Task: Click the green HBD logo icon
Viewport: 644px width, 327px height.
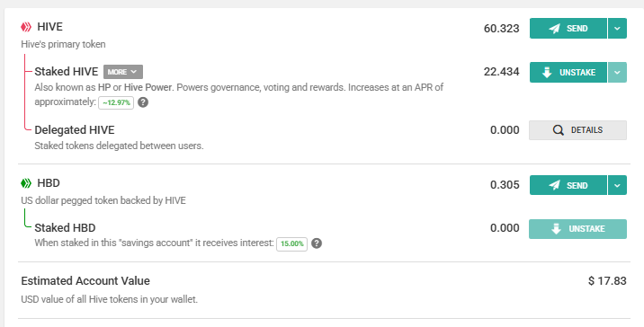Action: (26, 183)
